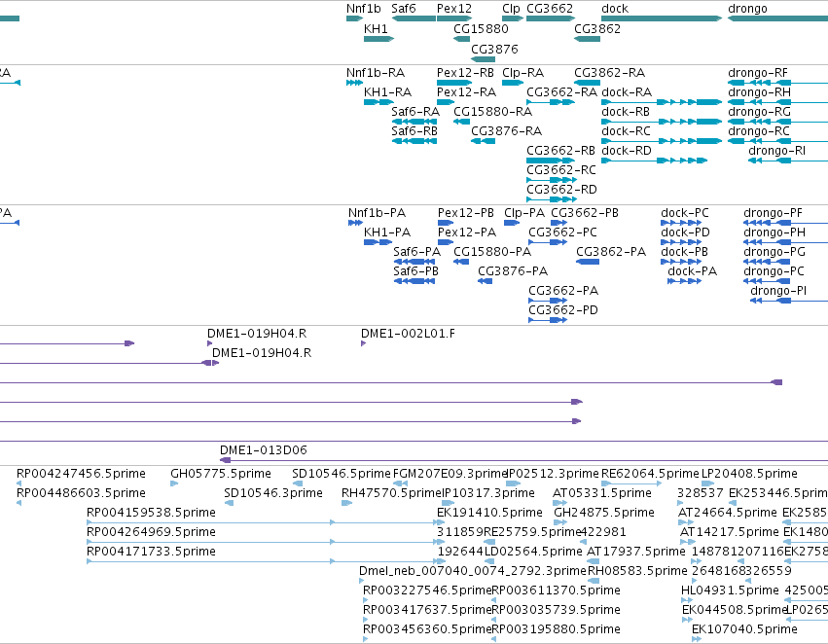
Task: Click the CG3662-RD transcript
Action: [x=552, y=200]
